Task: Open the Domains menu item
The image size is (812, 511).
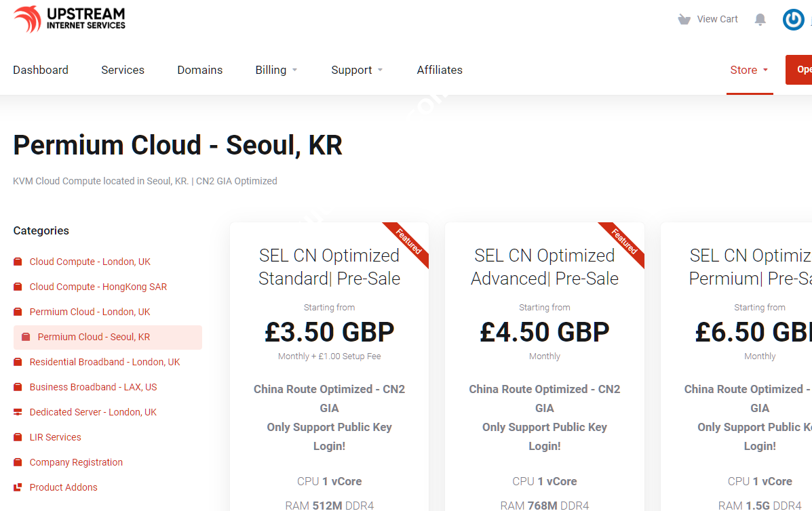Action: [x=200, y=70]
